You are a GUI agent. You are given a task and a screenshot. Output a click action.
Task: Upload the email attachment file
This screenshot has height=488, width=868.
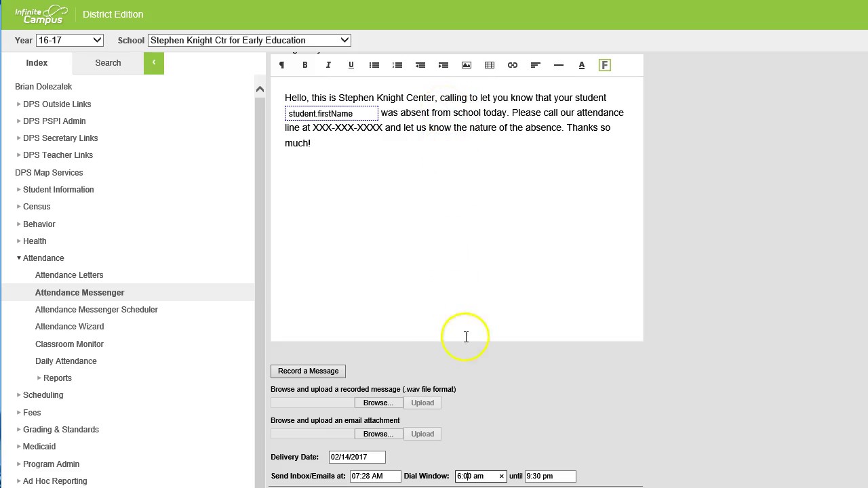click(x=422, y=434)
